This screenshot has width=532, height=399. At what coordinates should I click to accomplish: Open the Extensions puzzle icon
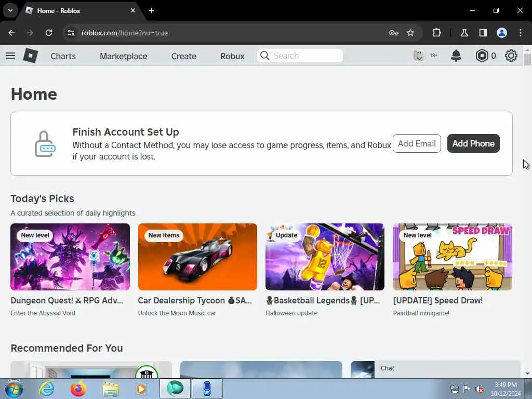click(x=436, y=33)
